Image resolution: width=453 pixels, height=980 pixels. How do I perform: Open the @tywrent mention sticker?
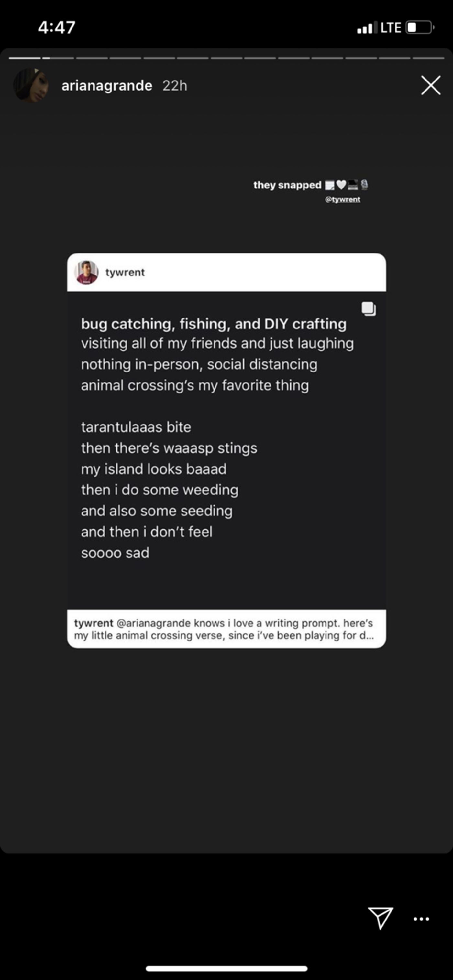[342, 199]
